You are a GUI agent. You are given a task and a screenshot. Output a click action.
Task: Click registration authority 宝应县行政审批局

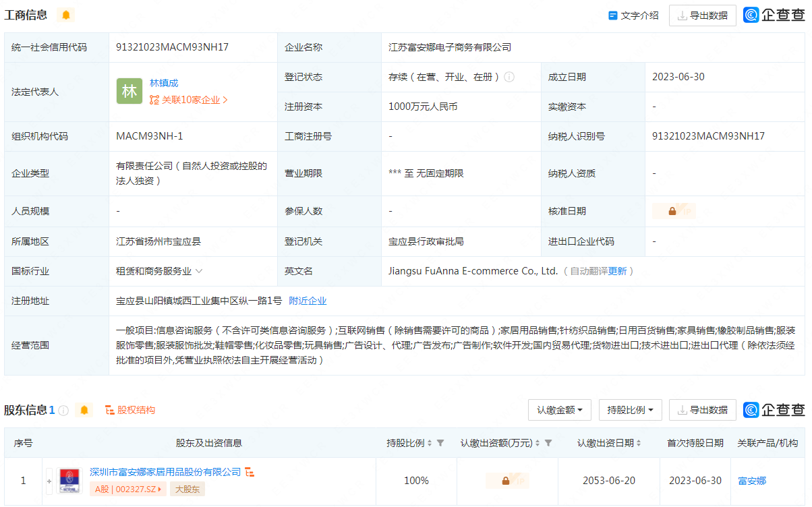pyautogui.click(x=426, y=241)
